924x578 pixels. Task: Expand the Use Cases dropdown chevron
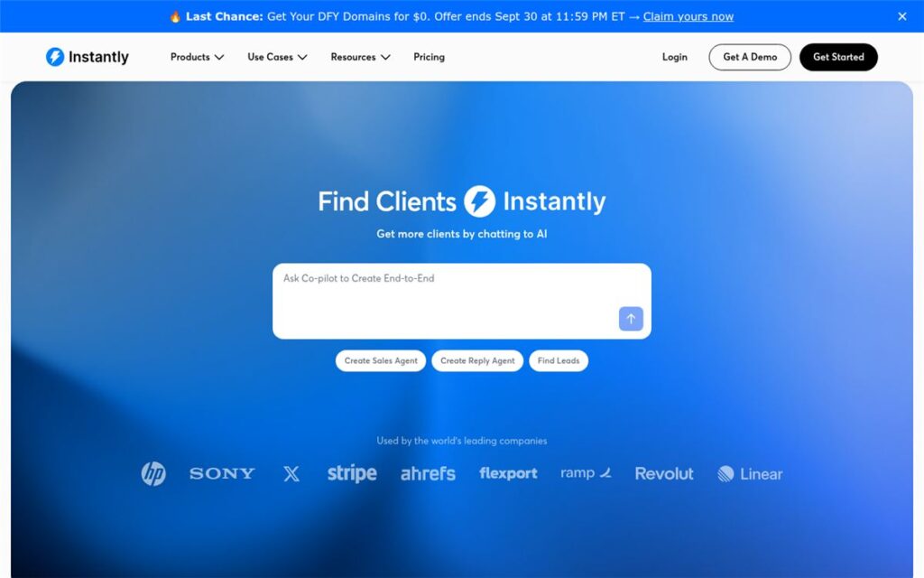(302, 57)
